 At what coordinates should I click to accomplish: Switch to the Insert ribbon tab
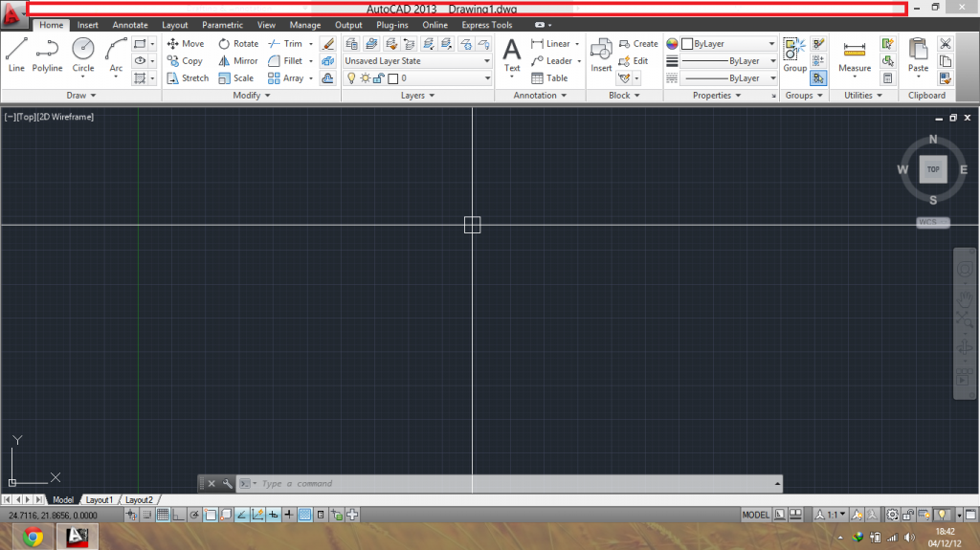87,25
